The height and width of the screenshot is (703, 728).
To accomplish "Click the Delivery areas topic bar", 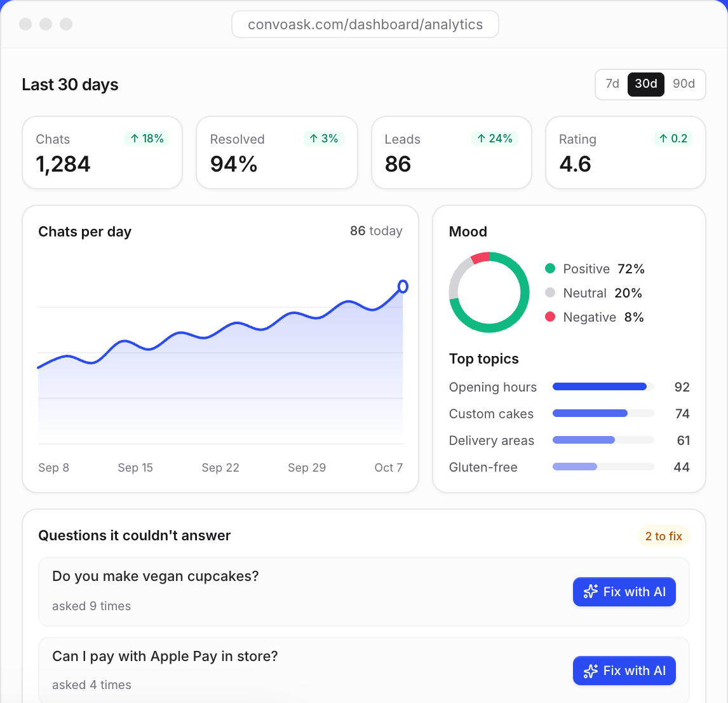I will coord(603,440).
